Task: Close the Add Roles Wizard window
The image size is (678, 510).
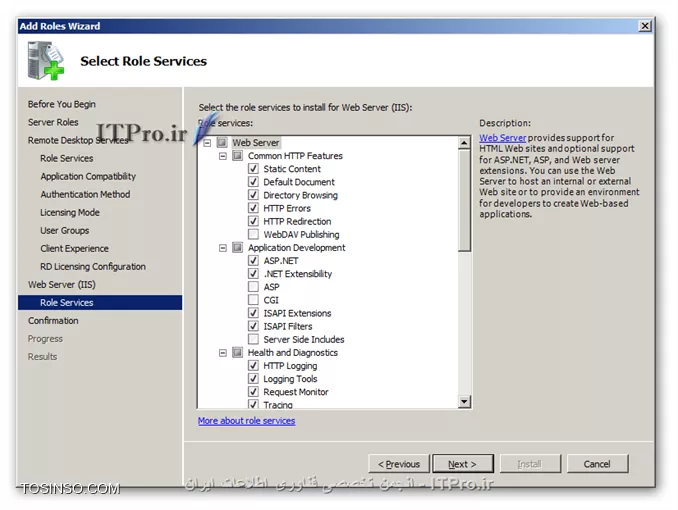Action: 645,26
